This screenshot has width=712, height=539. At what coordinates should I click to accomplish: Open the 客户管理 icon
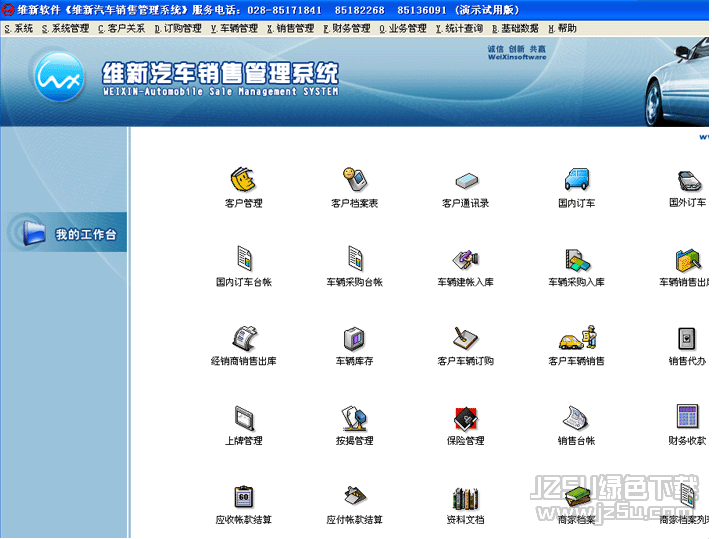[243, 179]
